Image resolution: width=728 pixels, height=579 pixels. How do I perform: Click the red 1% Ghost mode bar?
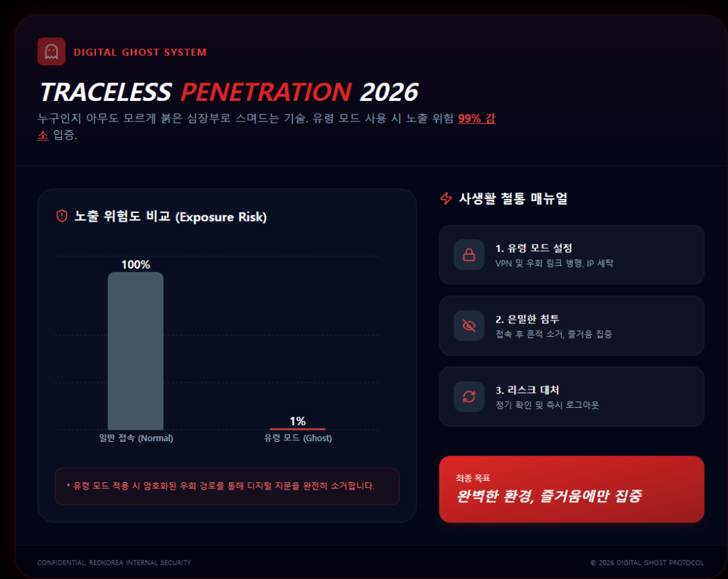[297, 429]
